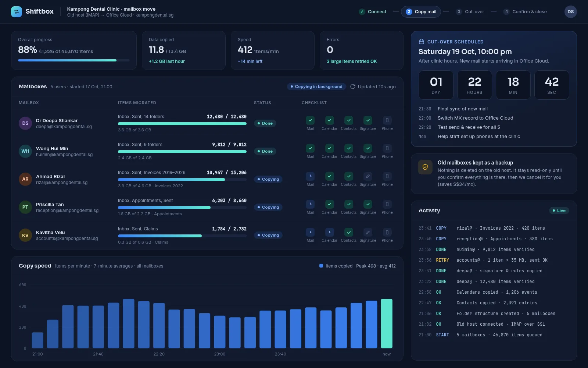The width and height of the screenshot is (588, 368).
Task: Open the Cut-over step
Action: [x=470, y=12]
